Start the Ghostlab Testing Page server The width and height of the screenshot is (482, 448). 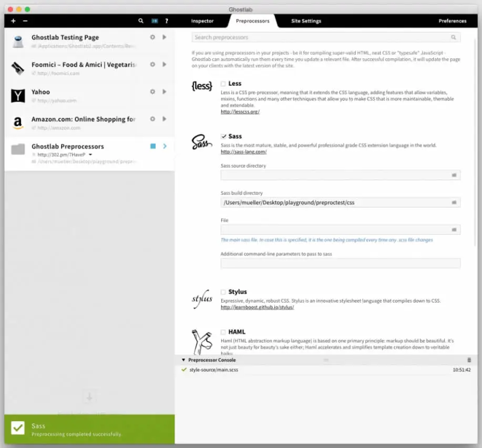click(165, 37)
